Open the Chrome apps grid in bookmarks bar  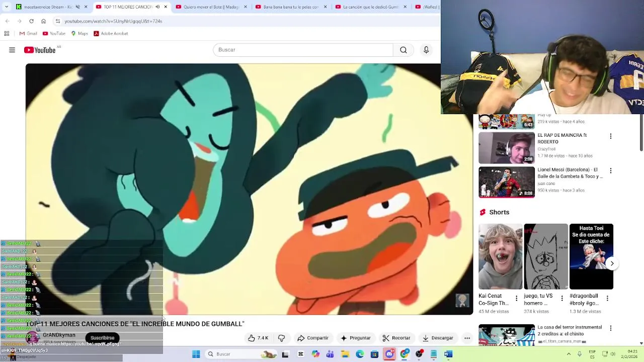click(x=7, y=33)
